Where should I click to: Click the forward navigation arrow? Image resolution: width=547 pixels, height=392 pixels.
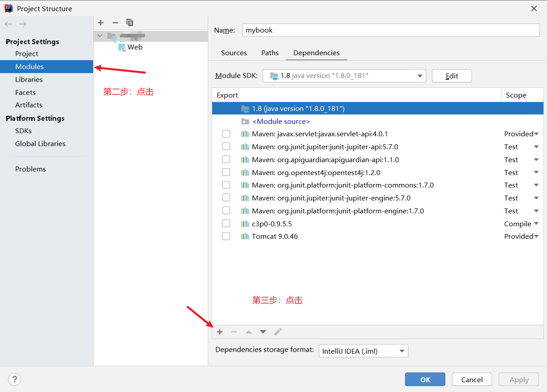point(23,24)
